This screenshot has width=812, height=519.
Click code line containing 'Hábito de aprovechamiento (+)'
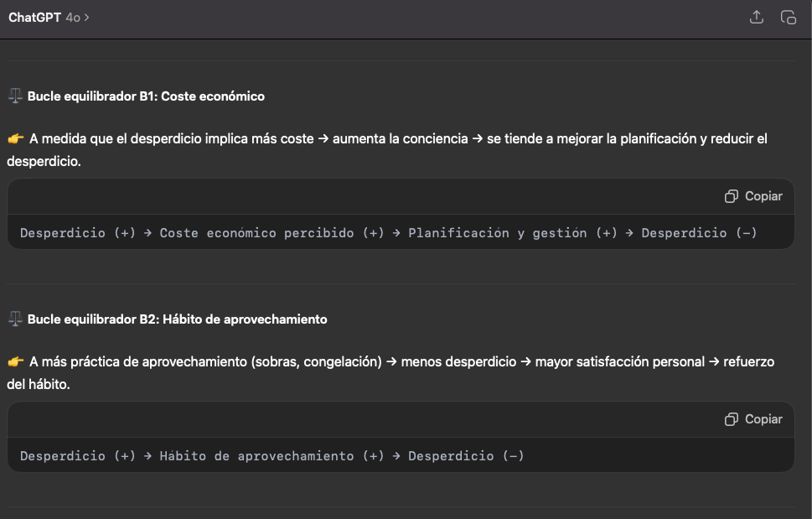(272, 456)
